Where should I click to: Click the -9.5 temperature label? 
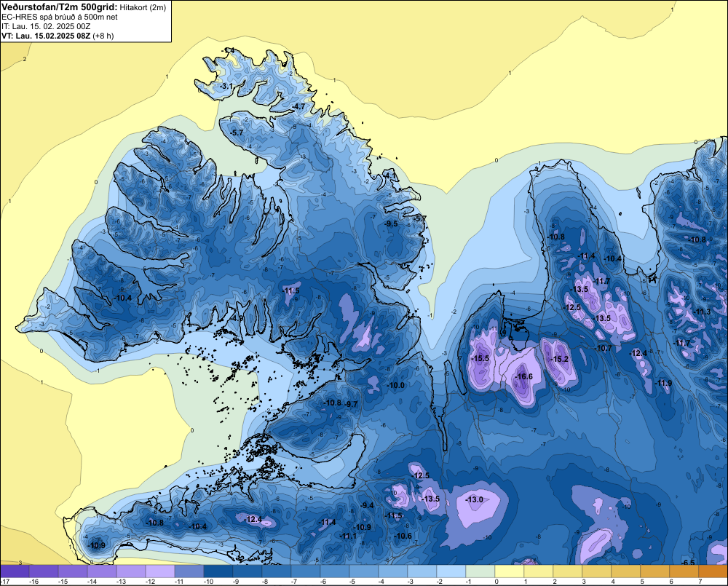(391, 223)
